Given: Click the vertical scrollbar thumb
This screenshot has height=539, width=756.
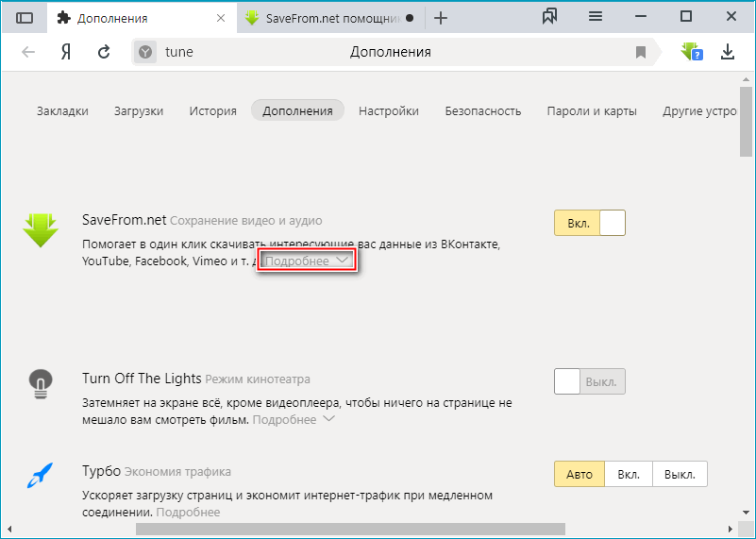Looking at the screenshot, I should 746,122.
